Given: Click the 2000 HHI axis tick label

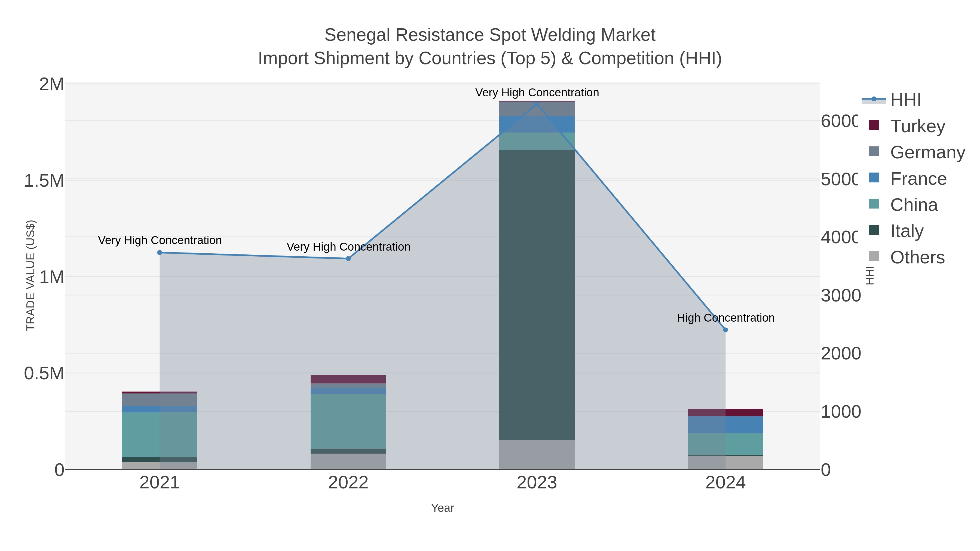Looking at the screenshot, I should [841, 353].
